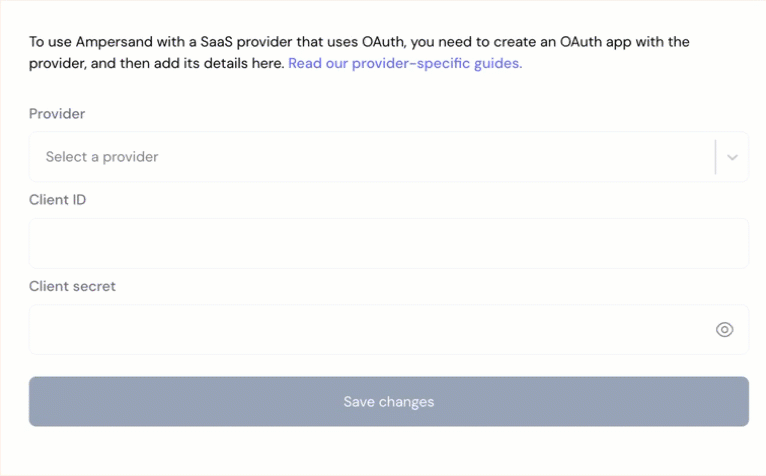The width and height of the screenshot is (766, 476).
Task: Click the empty middle of the Provider dropdown
Action: [x=435, y=157]
